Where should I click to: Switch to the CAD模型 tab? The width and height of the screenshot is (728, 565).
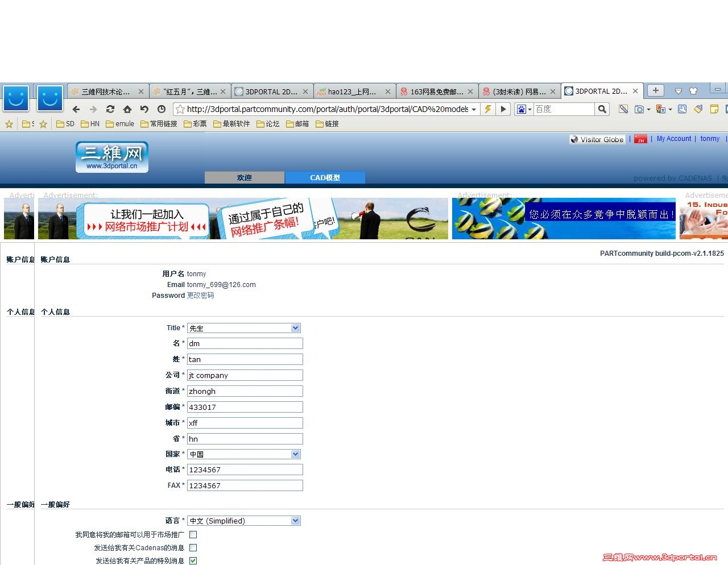point(325,177)
